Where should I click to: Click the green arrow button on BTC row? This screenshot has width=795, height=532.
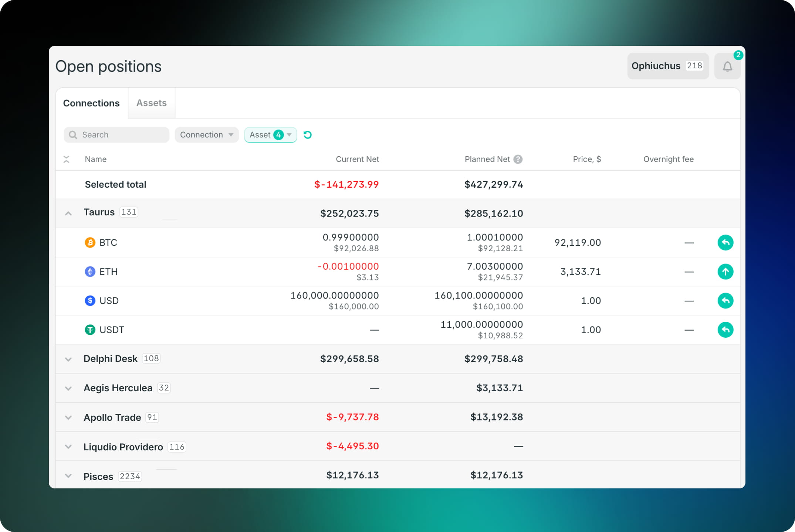(725, 243)
